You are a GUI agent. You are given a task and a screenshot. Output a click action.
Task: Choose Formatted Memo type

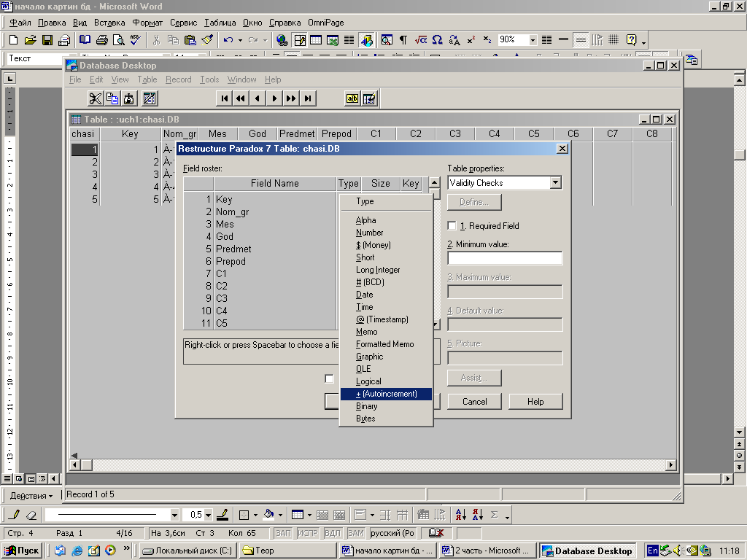[386, 344]
